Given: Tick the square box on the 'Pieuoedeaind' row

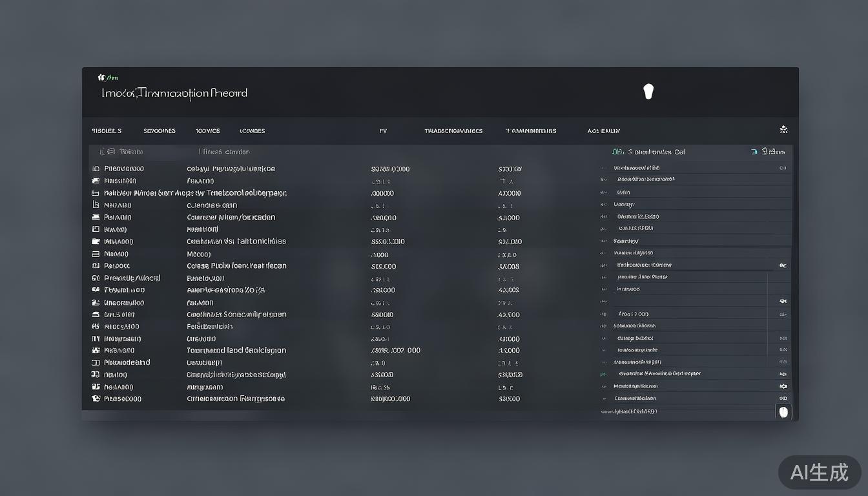Looking at the screenshot, I should click(x=96, y=363).
